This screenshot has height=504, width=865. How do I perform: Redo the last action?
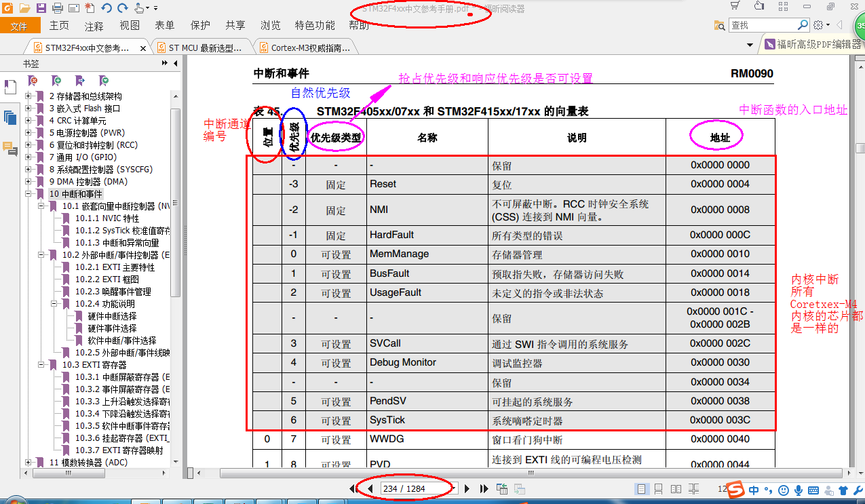point(123,8)
